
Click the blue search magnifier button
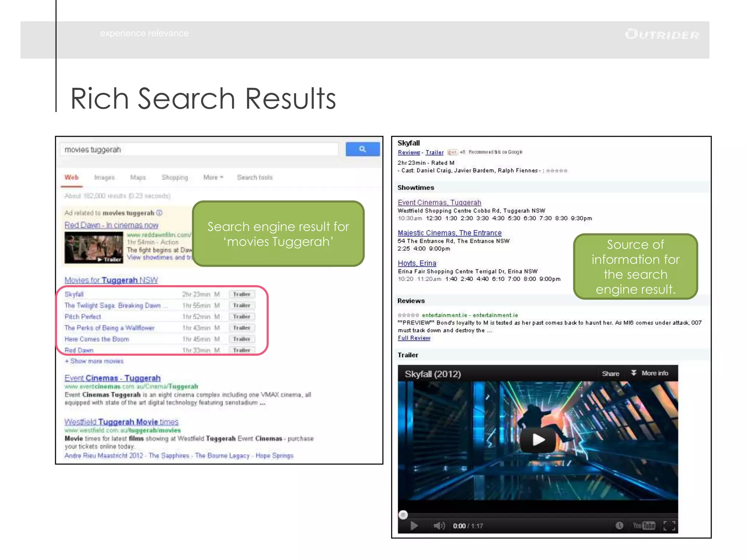362,149
